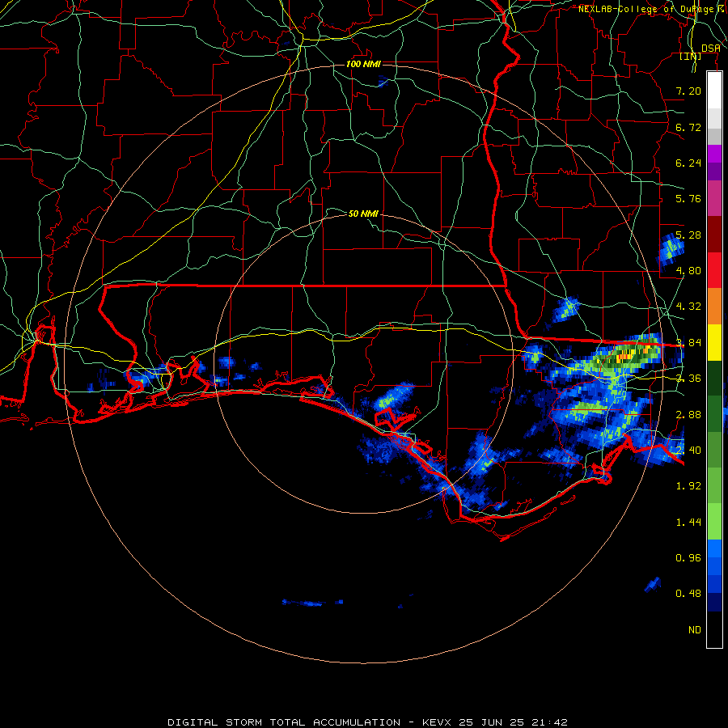728x728 pixels.
Task: Click the 0.96 legend value
Action: (x=688, y=558)
